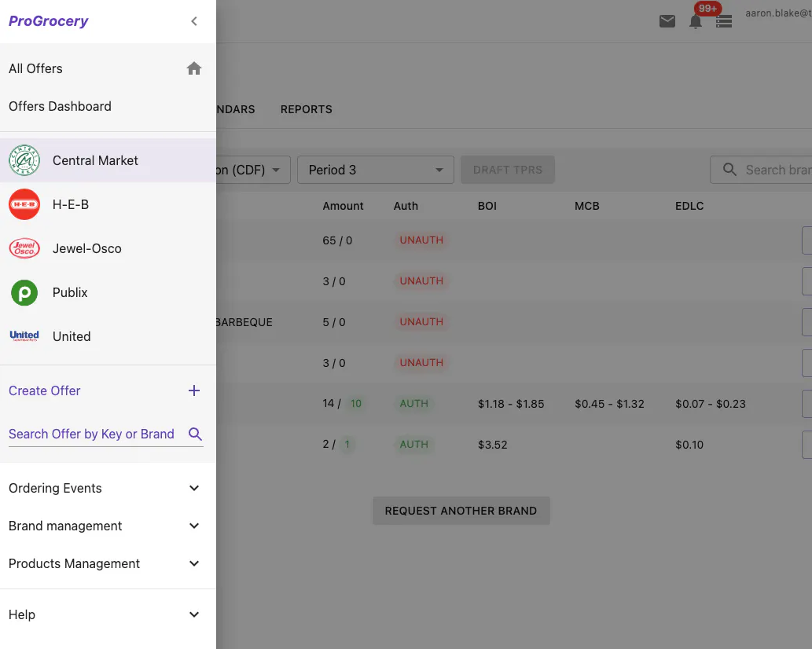This screenshot has height=649, width=812.
Task: Click the Jewel-Osco logo
Action: pos(24,248)
